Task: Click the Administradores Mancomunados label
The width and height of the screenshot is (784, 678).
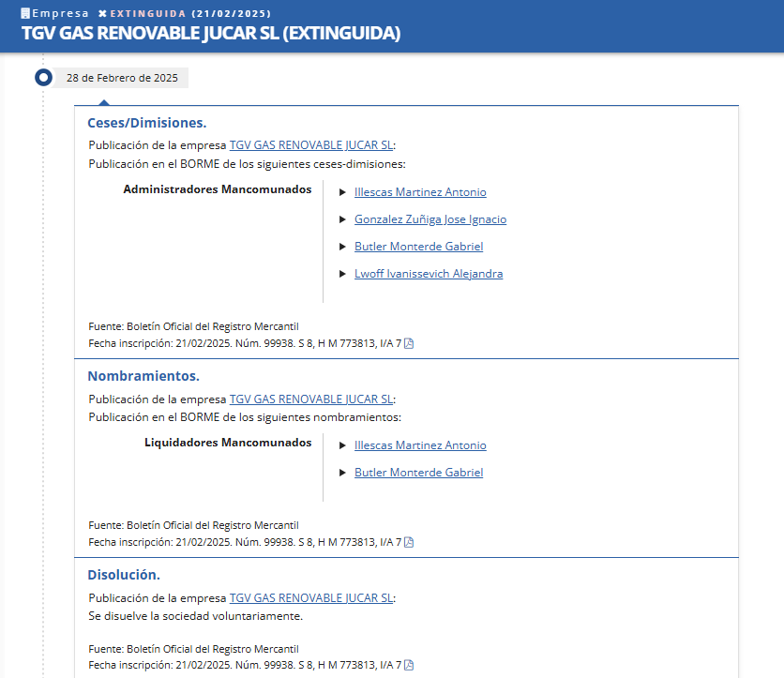Action: (217, 189)
